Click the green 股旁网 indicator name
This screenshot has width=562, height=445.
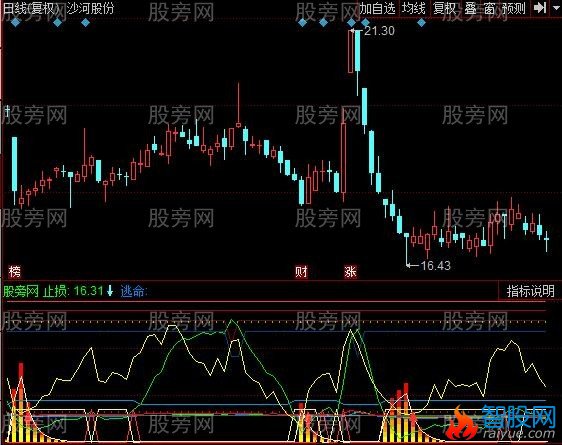point(20,291)
